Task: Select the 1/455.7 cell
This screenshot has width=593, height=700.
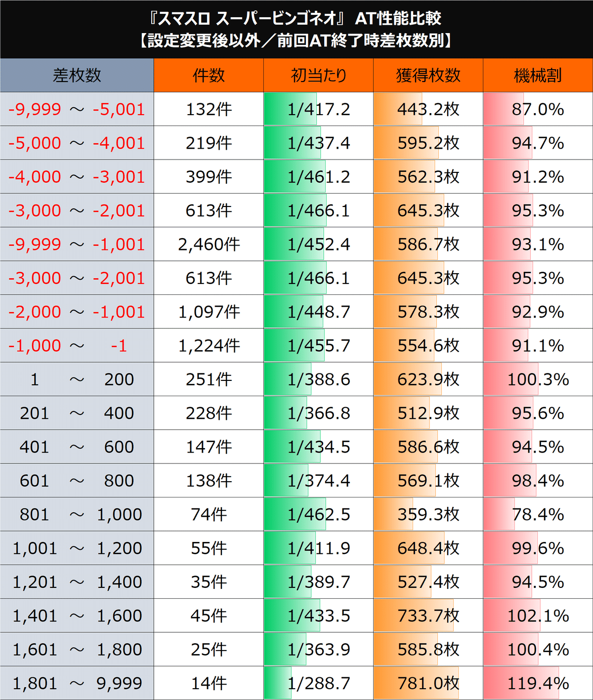Action: point(318,345)
